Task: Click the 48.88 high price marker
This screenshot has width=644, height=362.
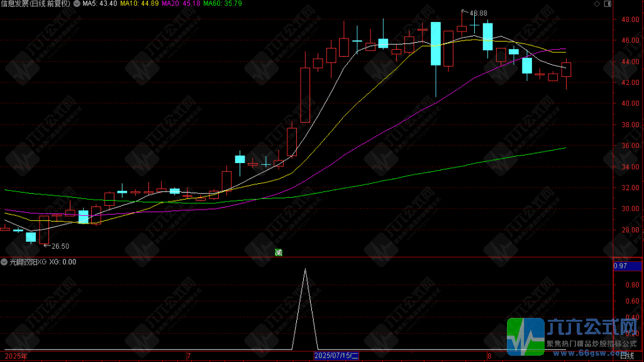Action: pos(478,14)
